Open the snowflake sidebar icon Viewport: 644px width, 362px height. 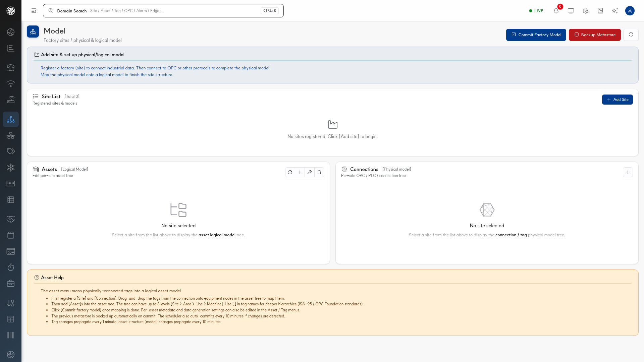[x=11, y=167]
